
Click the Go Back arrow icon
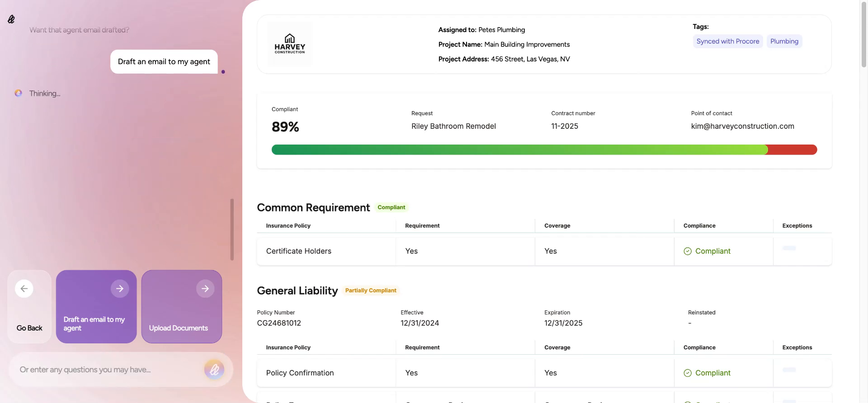click(24, 289)
